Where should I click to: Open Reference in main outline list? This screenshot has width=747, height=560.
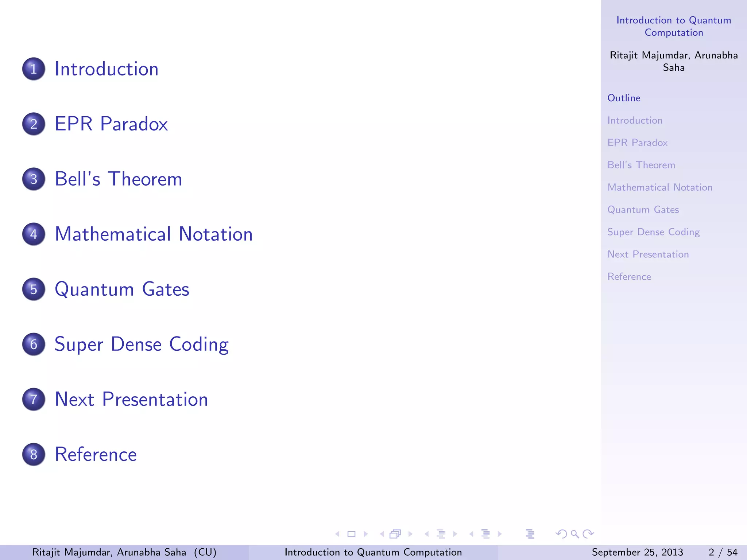96,454
